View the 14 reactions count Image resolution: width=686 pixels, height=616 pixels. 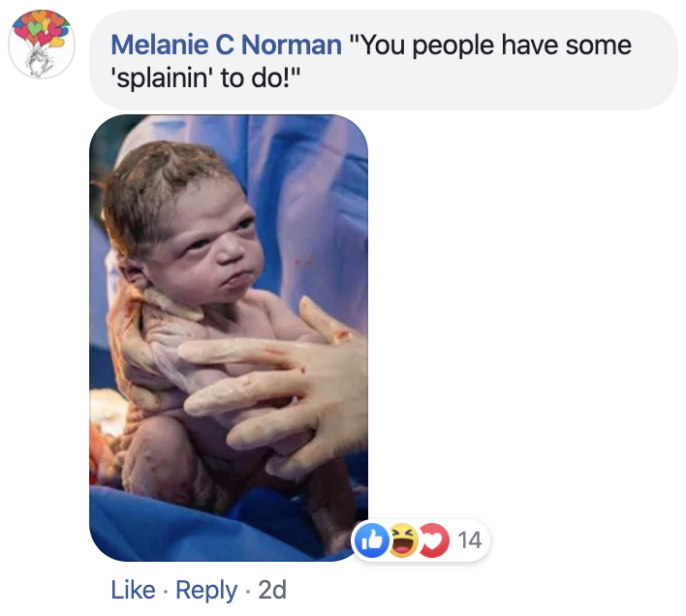click(x=470, y=540)
